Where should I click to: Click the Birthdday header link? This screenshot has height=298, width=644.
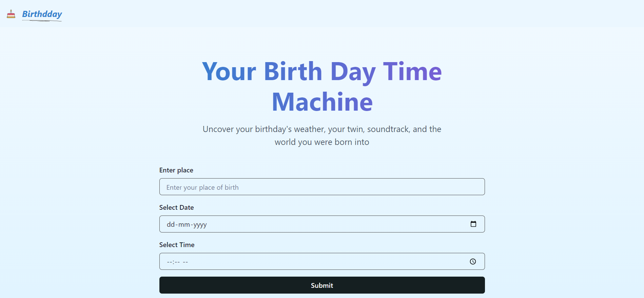pyautogui.click(x=42, y=14)
